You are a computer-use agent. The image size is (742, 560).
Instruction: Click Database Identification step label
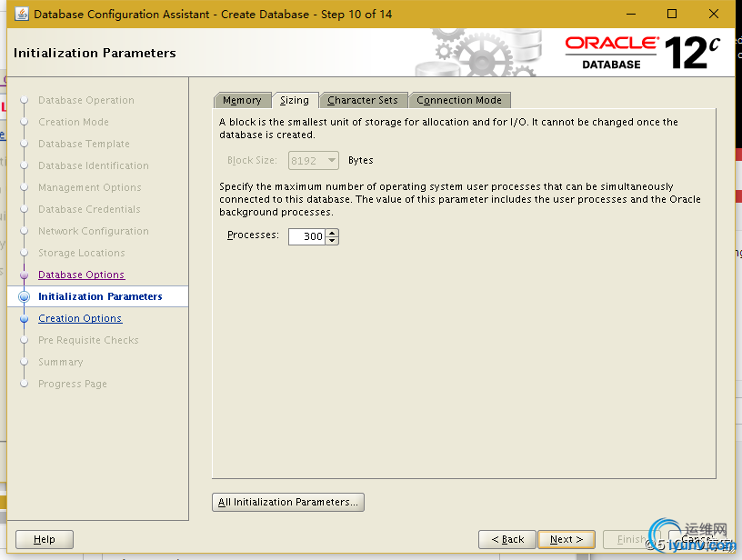tap(94, 165)
